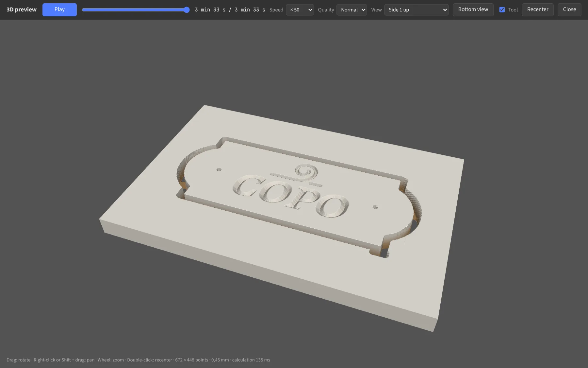
Task: Click the 'View' label
Action: (376, 10)
